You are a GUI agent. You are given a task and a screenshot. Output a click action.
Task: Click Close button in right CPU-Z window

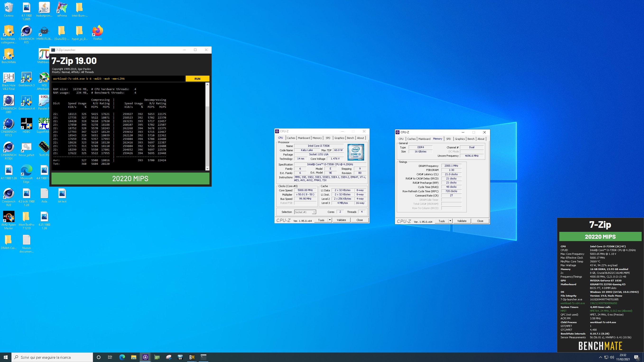[x=480, y=221]
